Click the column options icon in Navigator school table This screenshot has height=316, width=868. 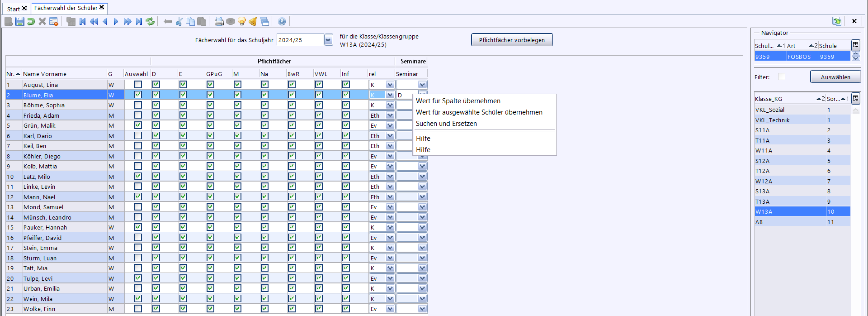(855, 45)
